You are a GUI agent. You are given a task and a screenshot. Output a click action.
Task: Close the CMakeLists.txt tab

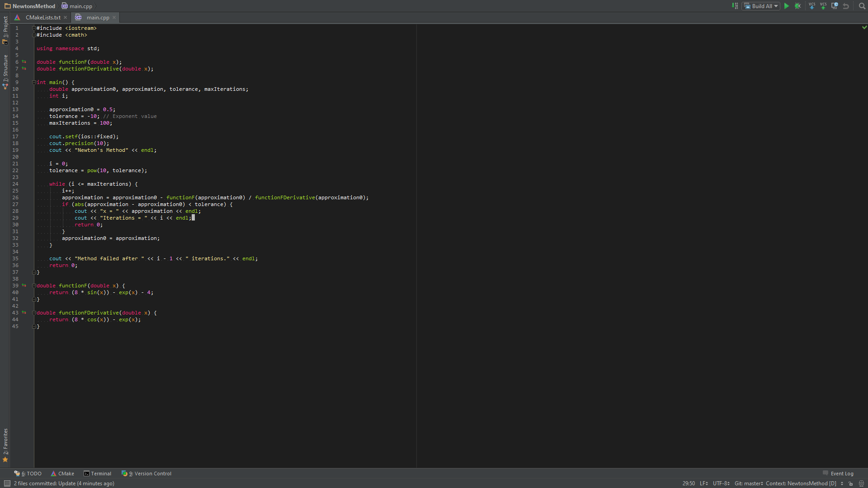pyautogui.click(x=66, y=18)
